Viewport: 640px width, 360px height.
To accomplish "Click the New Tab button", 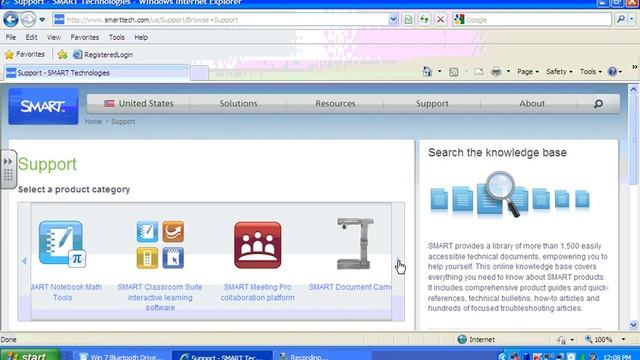I will [x=199, y=73].
